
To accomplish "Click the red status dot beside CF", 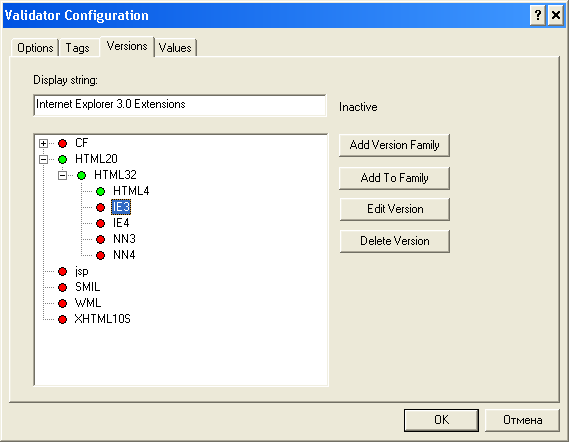I will point(62,143).
